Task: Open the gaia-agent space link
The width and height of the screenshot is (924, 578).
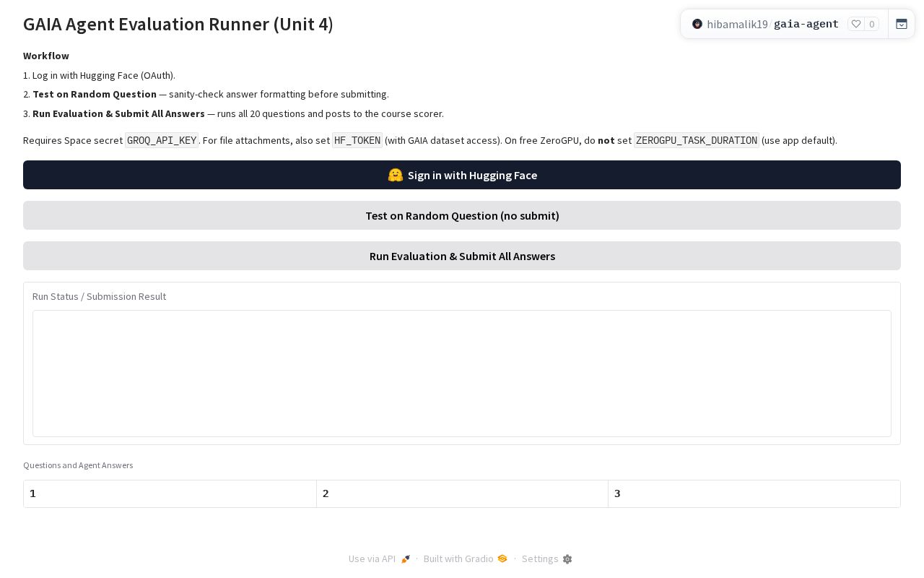Action: pyautogui.click(x=806, y=24)
